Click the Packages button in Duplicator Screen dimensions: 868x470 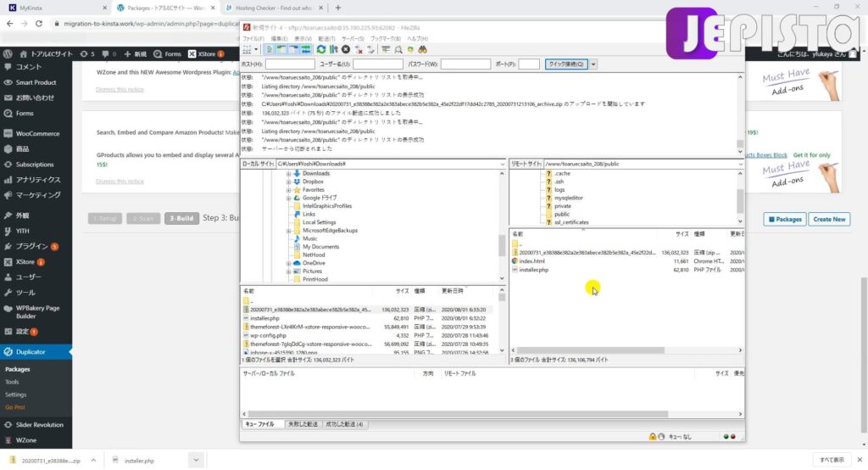pyautogui.click(x=784, y=219)
